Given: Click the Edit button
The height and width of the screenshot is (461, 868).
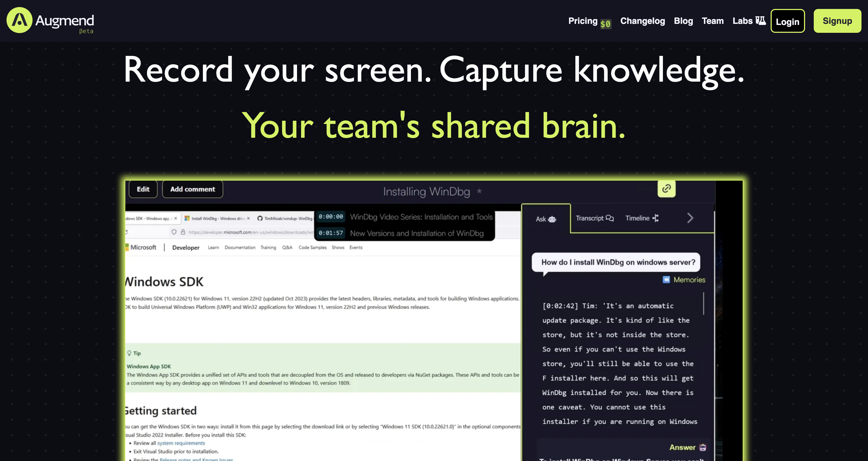Looking at the screenshot, I should (x=143, y=189).
